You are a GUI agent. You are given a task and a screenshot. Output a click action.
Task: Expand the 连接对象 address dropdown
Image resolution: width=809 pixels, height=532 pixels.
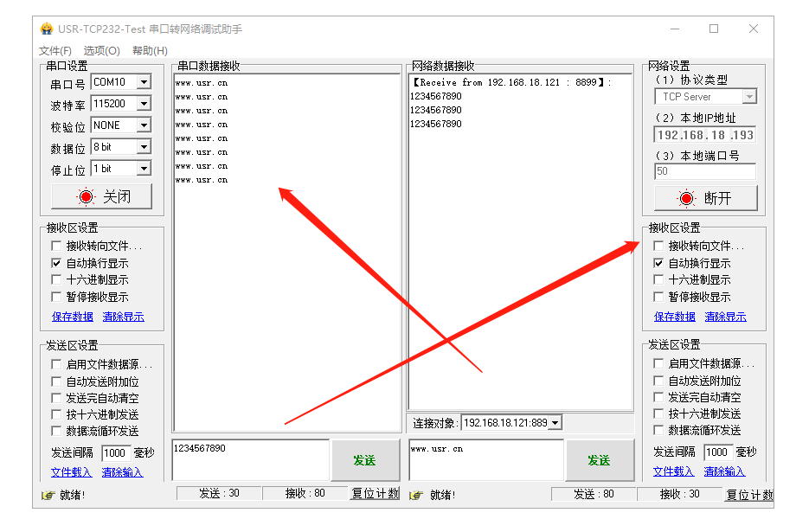[x=555, y=423]
